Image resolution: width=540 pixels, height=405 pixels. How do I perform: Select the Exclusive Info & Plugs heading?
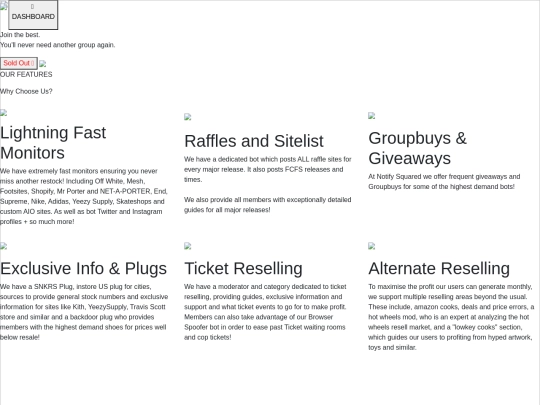coord(83,269)
